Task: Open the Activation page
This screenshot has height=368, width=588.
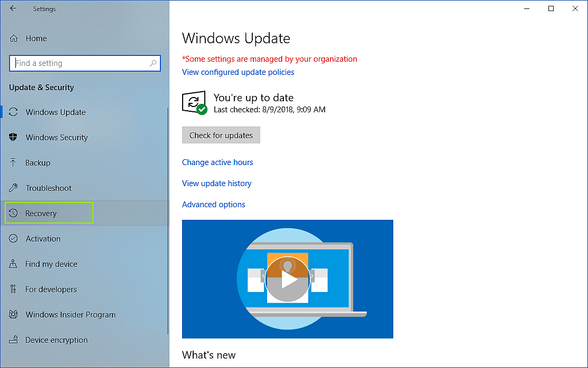Action: tap(85, 238)
